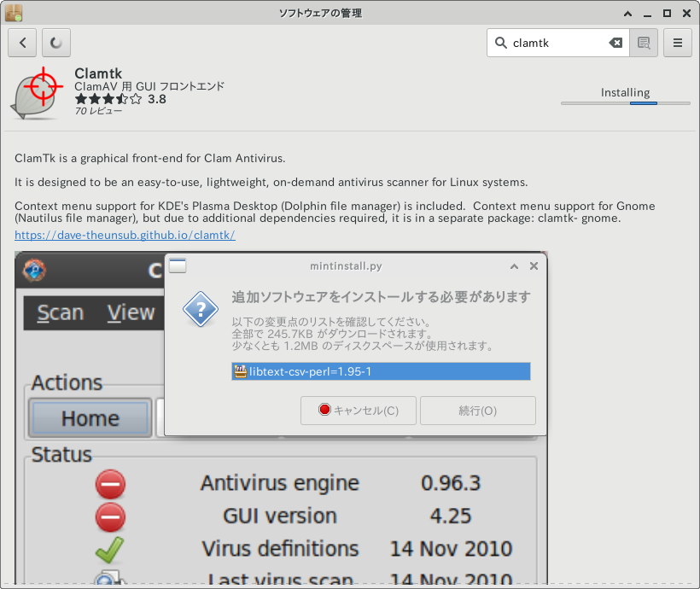Click the Clamtk screenshot thumbnail
The image size is (700, 589).
281,417
